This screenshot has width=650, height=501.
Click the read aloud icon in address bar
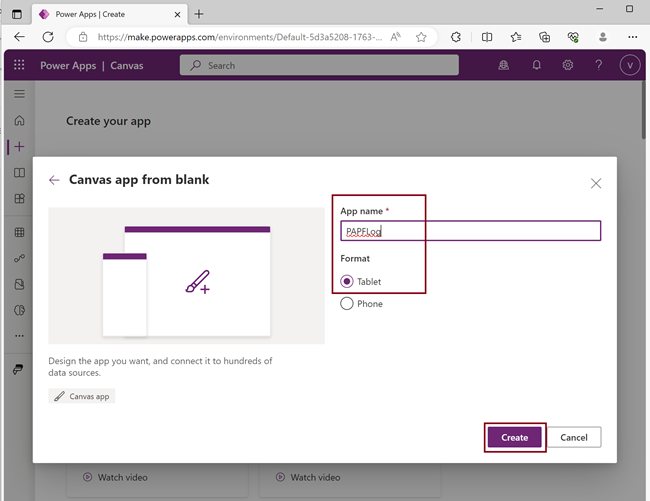click(x=395, y=37)
